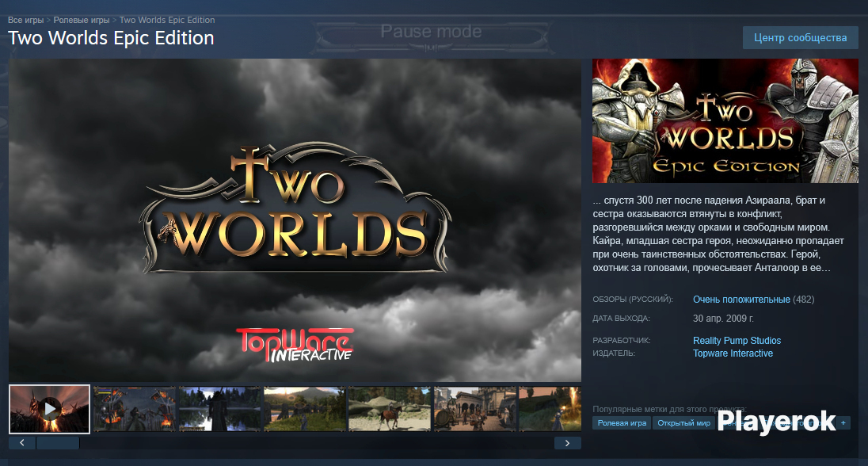Viewport: 868px width, 466px height.
Task: Select the Открытый мир tag
Action: tap(682, 423)
